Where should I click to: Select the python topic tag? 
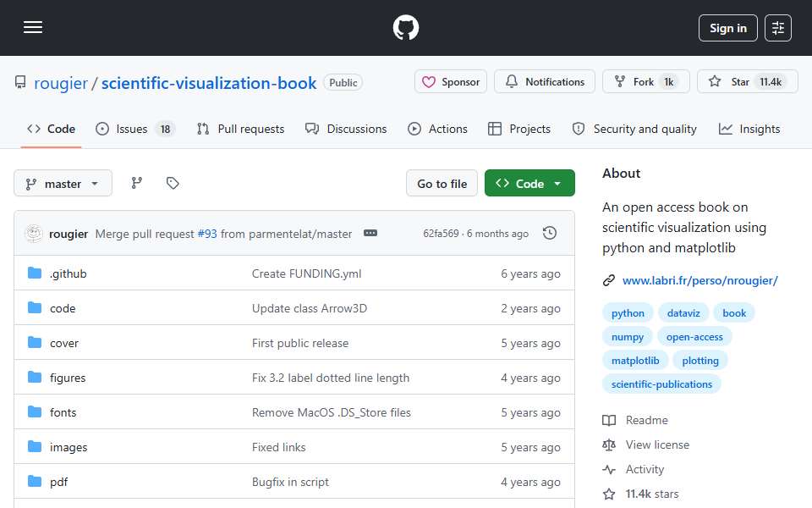coord(628,313)
